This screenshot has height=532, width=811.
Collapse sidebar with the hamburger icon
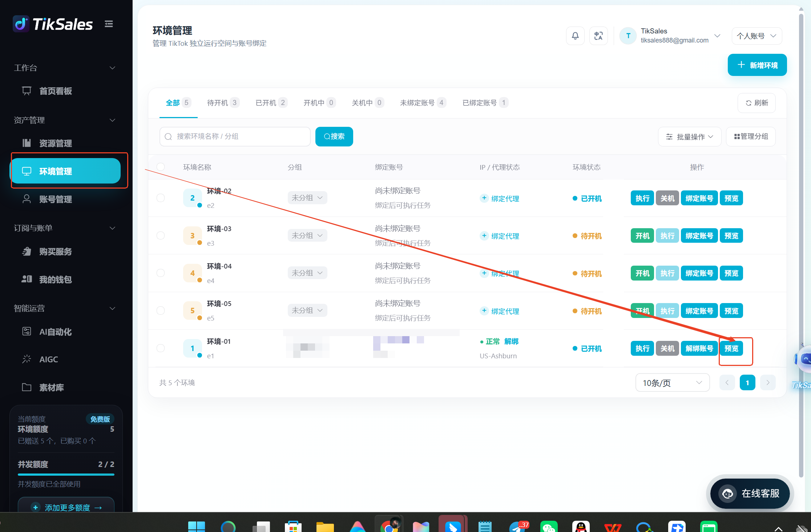point(109,24)
